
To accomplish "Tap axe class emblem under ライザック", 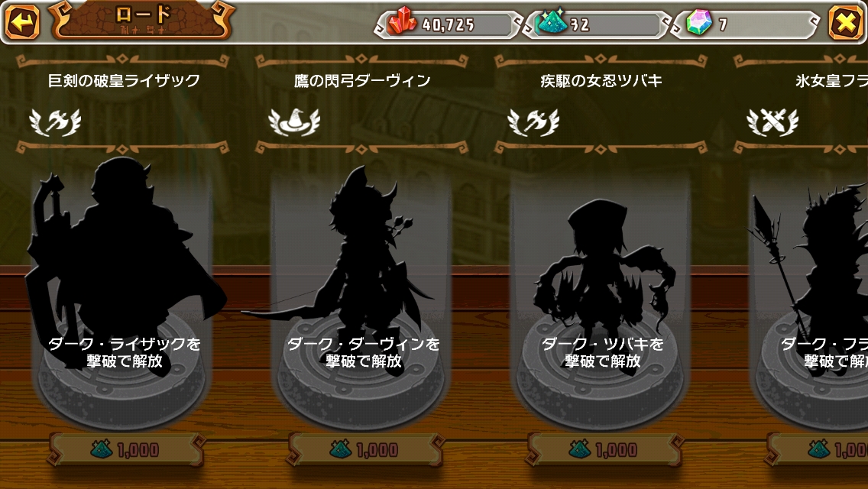I will 55,121.
